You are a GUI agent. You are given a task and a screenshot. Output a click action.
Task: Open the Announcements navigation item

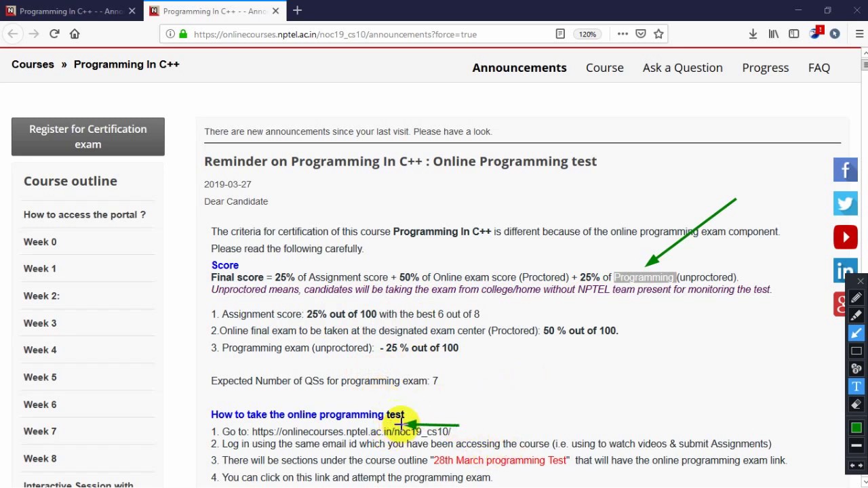tap(519, 68)
